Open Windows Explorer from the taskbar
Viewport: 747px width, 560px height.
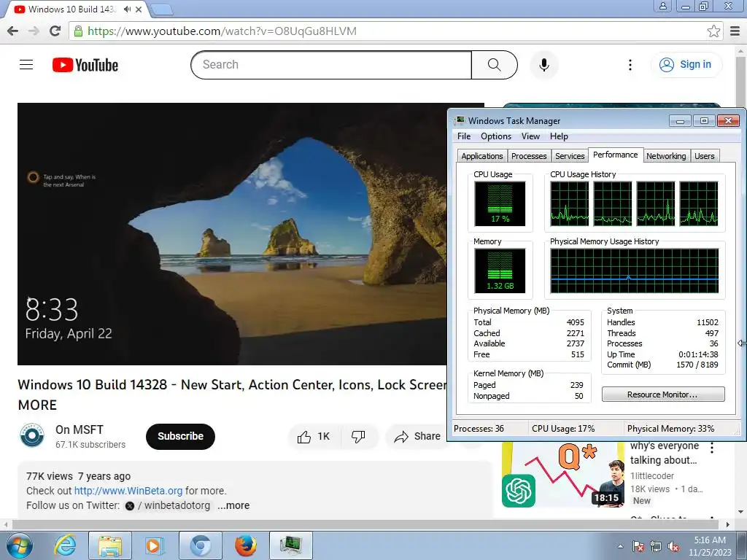110,545
